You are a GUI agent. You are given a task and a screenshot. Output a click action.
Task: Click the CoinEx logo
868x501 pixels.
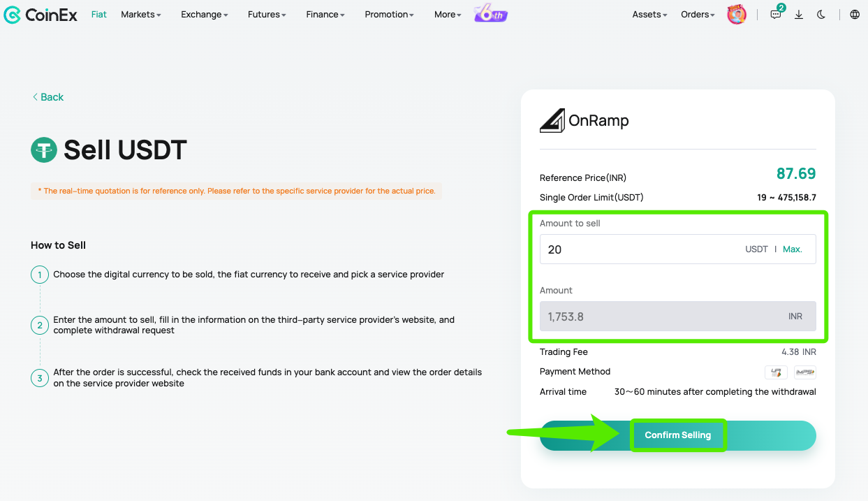coord(40,14)
